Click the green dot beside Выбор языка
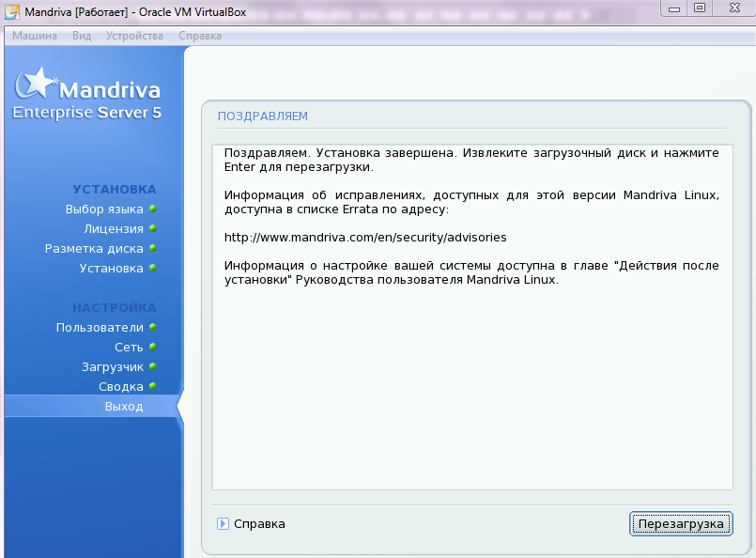The height and width of the screenshot is (558, 756). click(x=153, y=209)
